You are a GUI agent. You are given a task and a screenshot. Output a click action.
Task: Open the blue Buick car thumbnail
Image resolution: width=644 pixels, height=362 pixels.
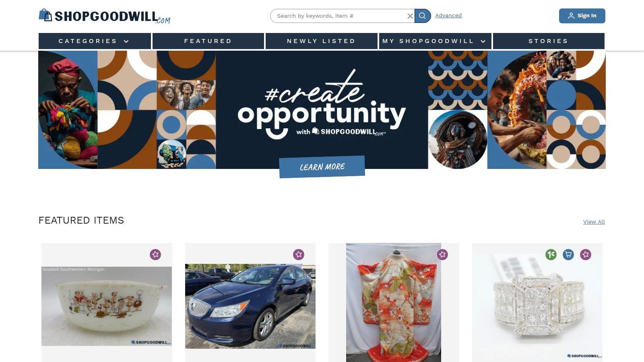pyautogui.click(x=250, y=306)
